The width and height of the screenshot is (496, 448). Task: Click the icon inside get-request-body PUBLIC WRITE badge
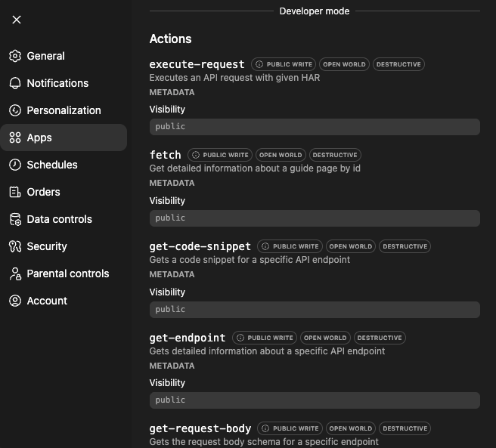[x=265, y=428]
